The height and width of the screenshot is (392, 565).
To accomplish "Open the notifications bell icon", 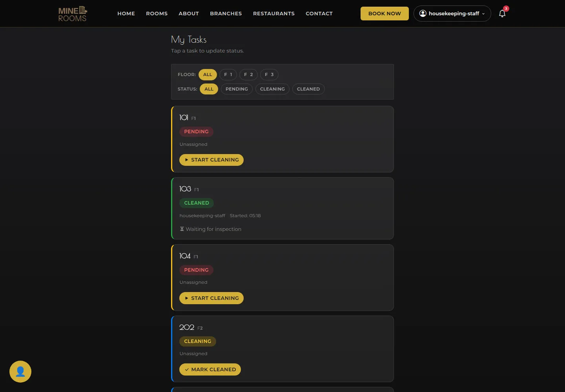I will [502, 14].
